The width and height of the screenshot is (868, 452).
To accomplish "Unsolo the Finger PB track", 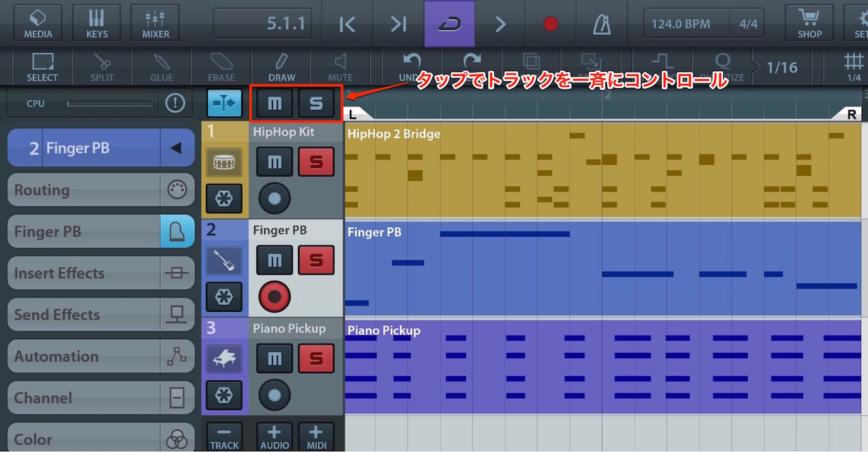I will coord(316,260).
